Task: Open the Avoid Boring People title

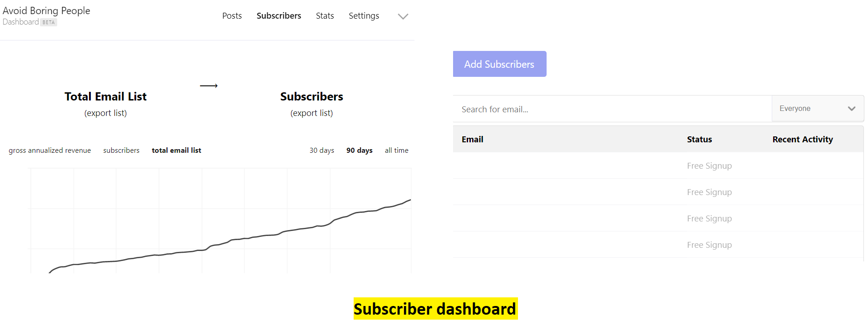Action: pyautogui.click(x=46, y=10)
